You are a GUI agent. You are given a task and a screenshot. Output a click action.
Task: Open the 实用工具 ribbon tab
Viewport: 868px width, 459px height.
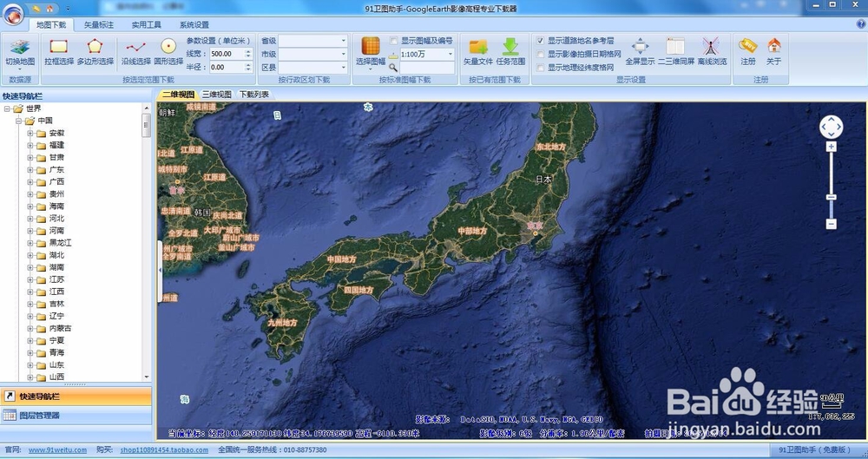pos(146,25)
